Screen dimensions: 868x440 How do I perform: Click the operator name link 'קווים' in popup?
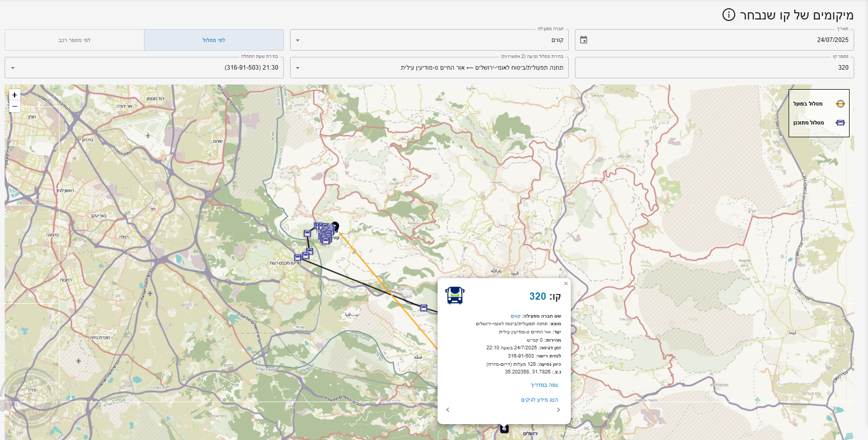(515, 317)
